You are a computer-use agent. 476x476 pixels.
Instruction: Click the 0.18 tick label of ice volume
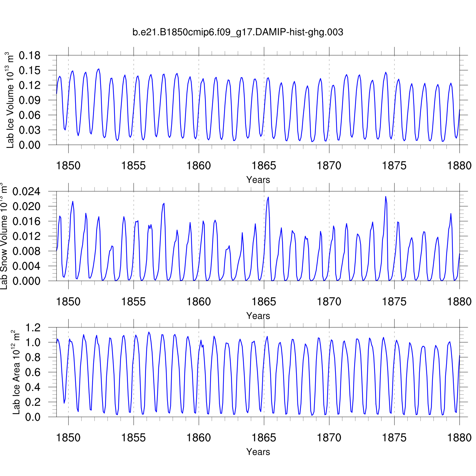pos(30,56)
